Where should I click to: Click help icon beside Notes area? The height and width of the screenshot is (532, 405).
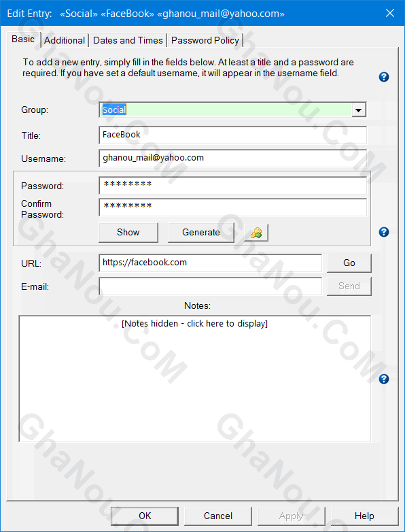point(384,379)
